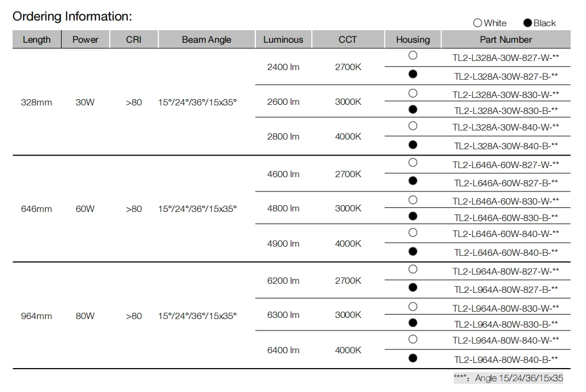
Task: Select white housing circle for TL2-L964A-80W-830-W
Action: pyautogui.click(x=413, y=307)
